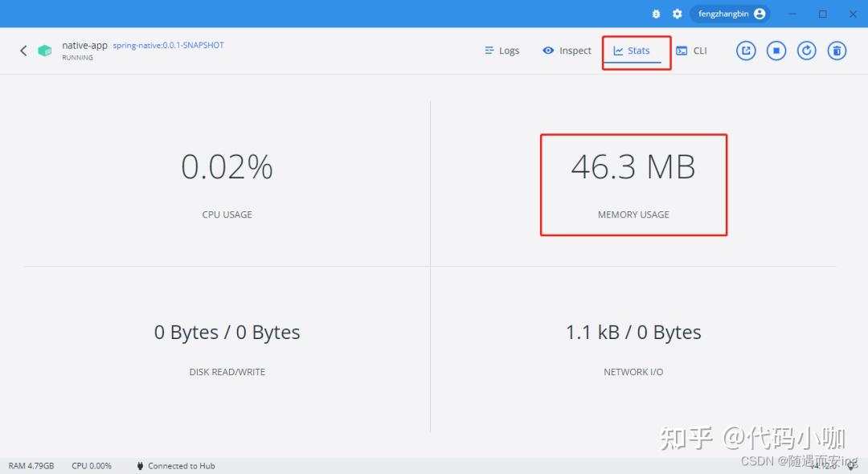Click the spring-native:0.0.1-SNAPSHOT image tag
This screenshot has height=474, width=868.
coord(168,45)
